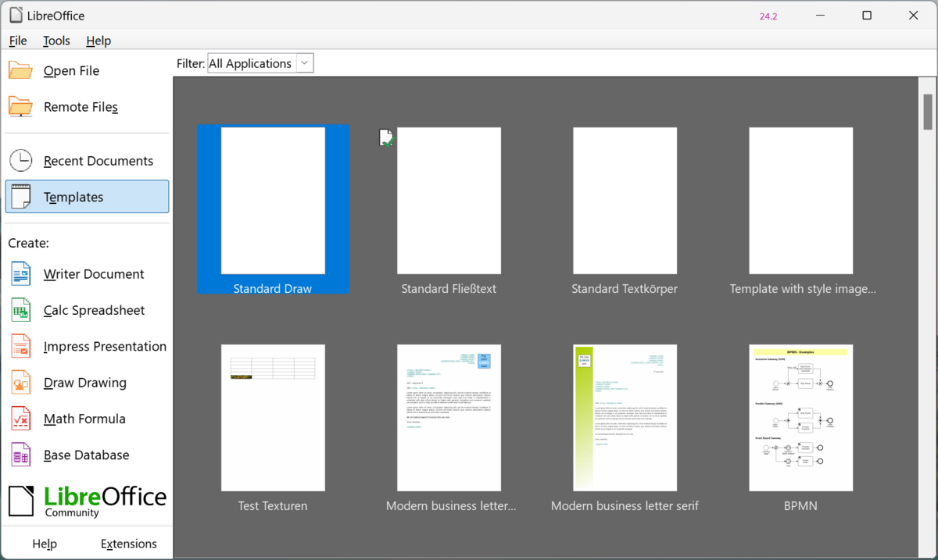
Task: Click the Writer Document icon
Action: point(20,274)
